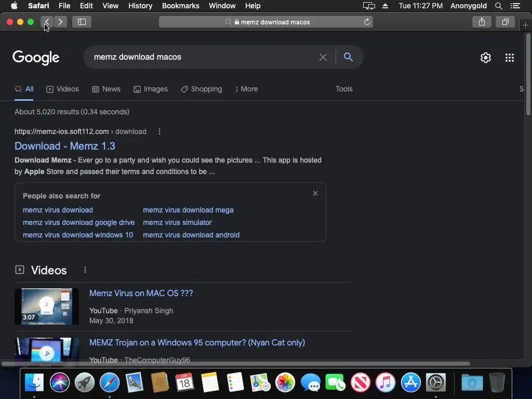Open the Safari menu
This screenshot has width=532, height=399.
click(38, 6)
